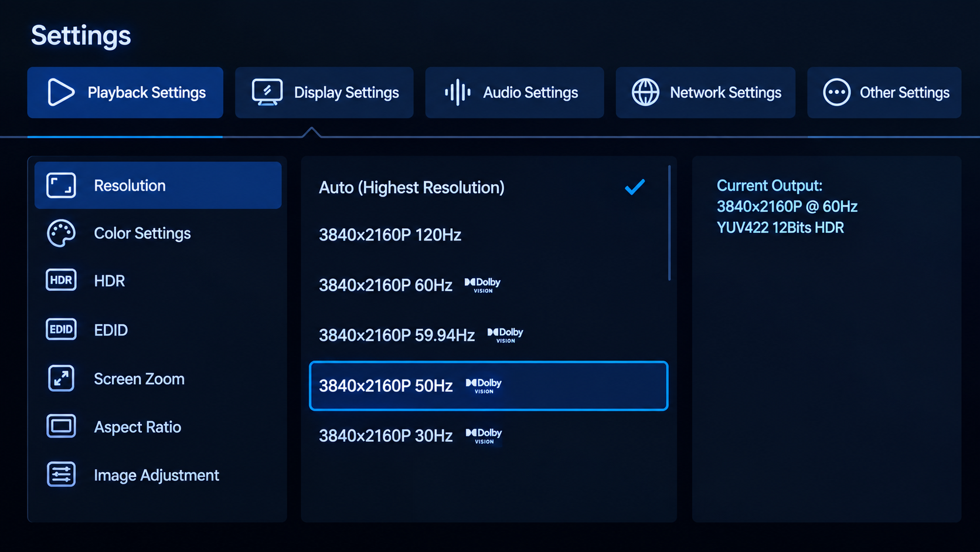Click the 'YUV422 12Bits HDR' text
The width and height of the screenshot is (980, 552).
point(780,228)
